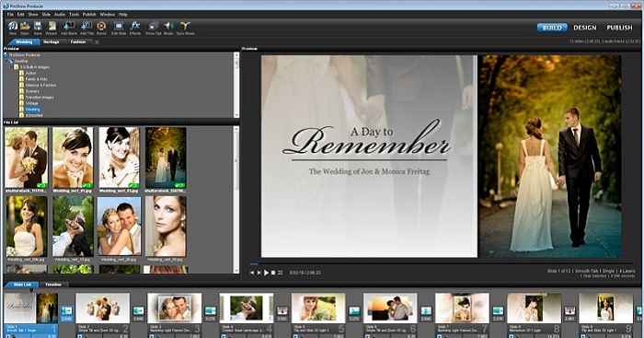
Task: Open the Vintage folder in tree
Action: click(31, 103)
